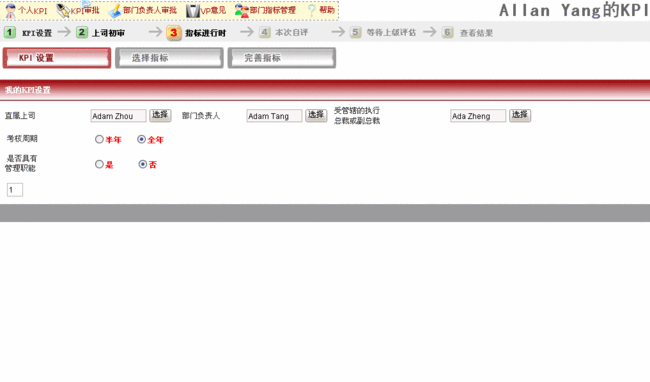Click the 帮助 question mark icon
Screen dimensions: 650x382
[x=312, y=10]
